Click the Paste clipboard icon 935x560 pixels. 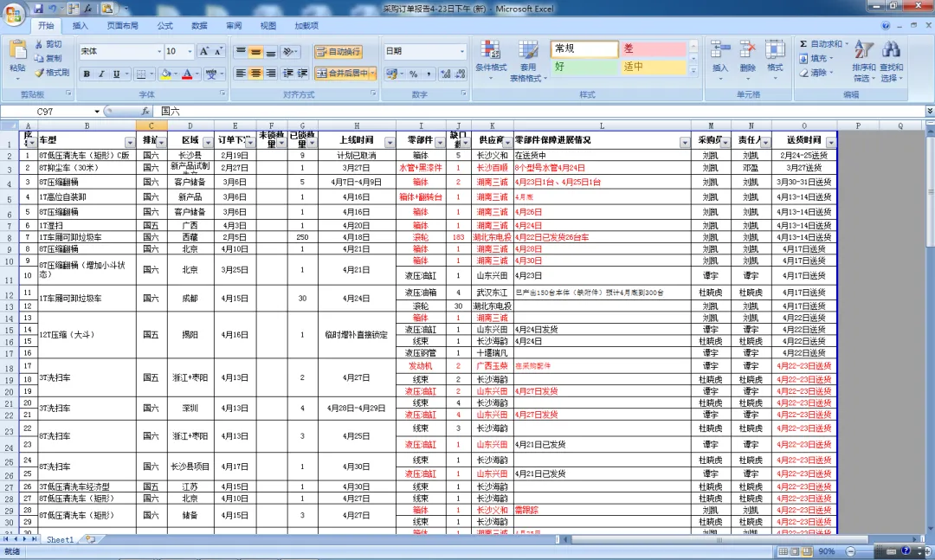17,50
